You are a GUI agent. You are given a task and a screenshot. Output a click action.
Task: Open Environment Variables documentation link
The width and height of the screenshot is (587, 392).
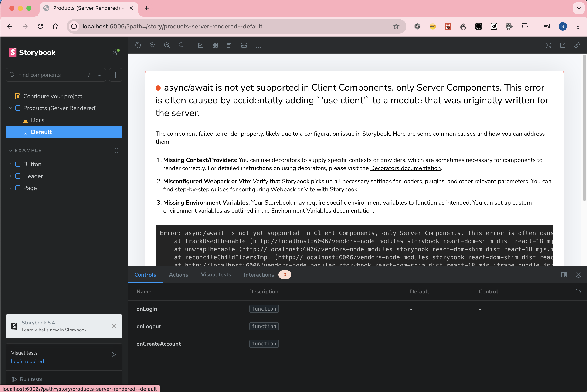pos(322,210)
